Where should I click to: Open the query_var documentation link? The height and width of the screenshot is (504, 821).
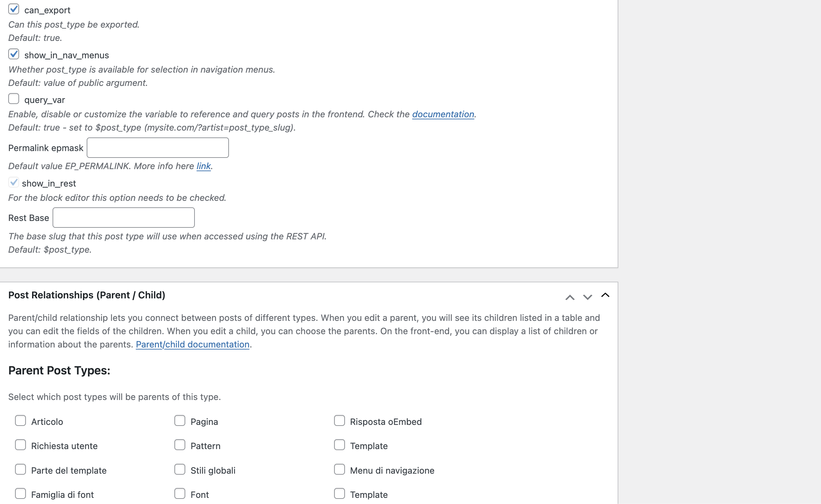coord(443,114)
